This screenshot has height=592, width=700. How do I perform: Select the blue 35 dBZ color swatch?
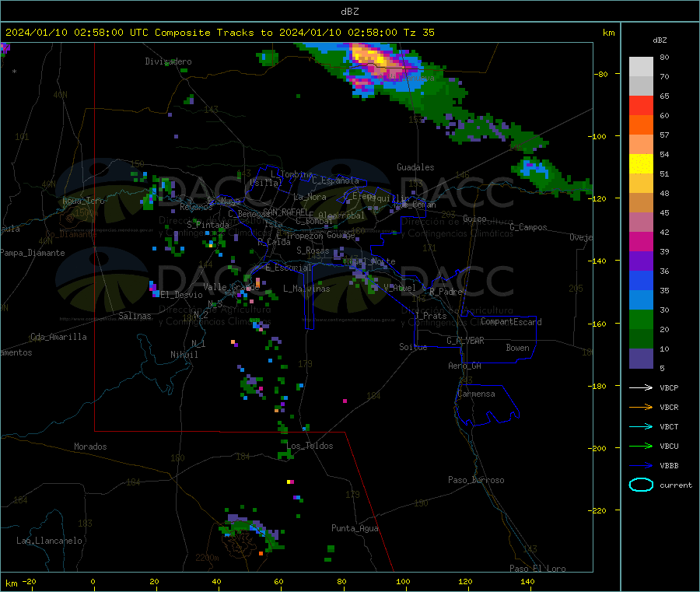[641, 280]
